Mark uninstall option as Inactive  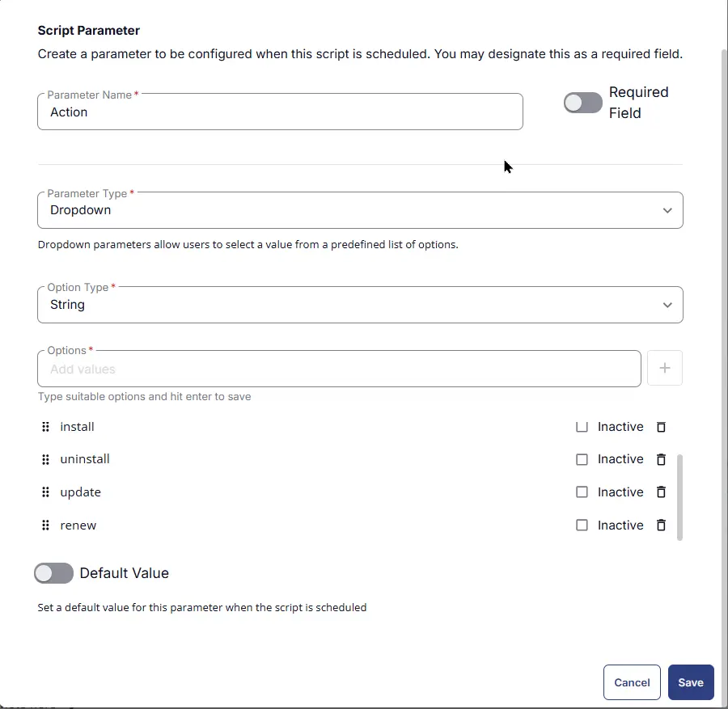582,459
